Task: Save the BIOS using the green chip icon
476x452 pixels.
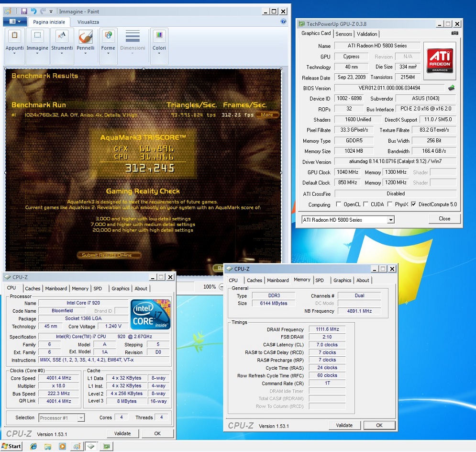Action: pyautogui.click(x=452, y=88)
